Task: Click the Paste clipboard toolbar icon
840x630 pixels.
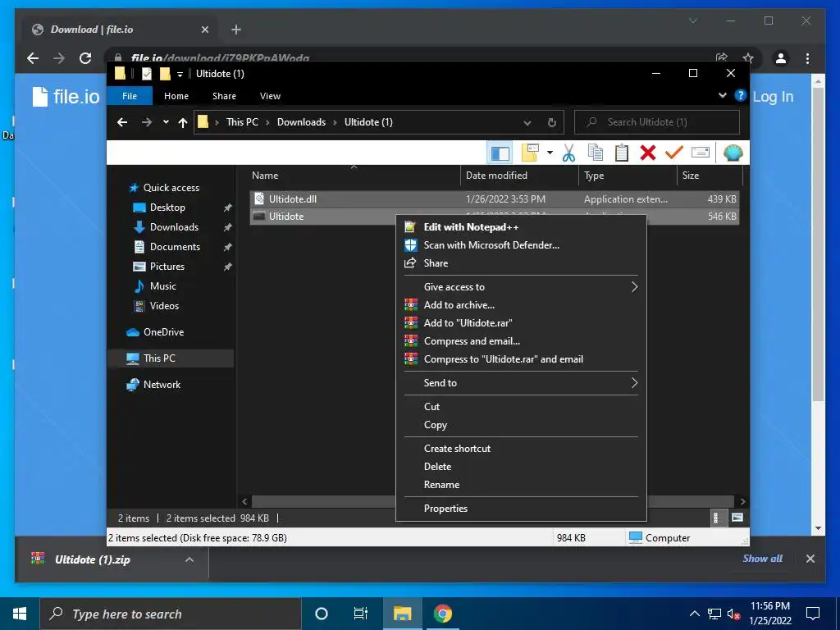Action: tap(622, 153)
